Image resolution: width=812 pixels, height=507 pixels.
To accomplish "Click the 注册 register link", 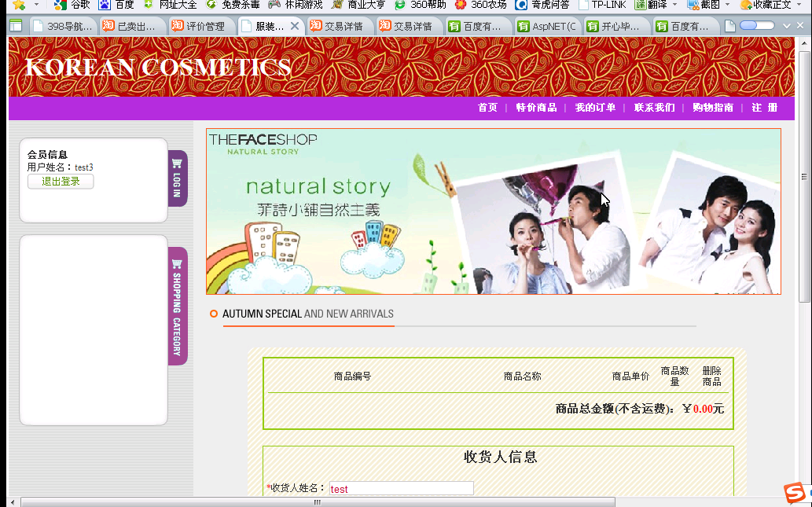I will (765, 107).
